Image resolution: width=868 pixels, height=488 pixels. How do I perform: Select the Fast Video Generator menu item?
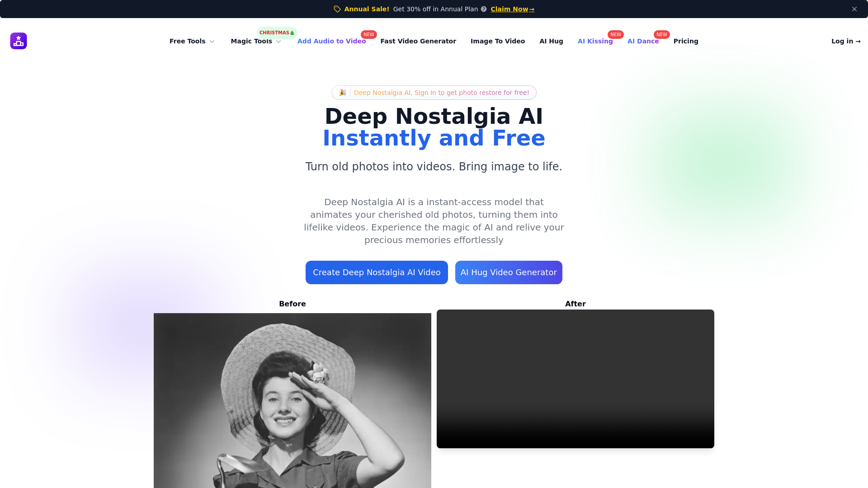[x=418, y=41]
